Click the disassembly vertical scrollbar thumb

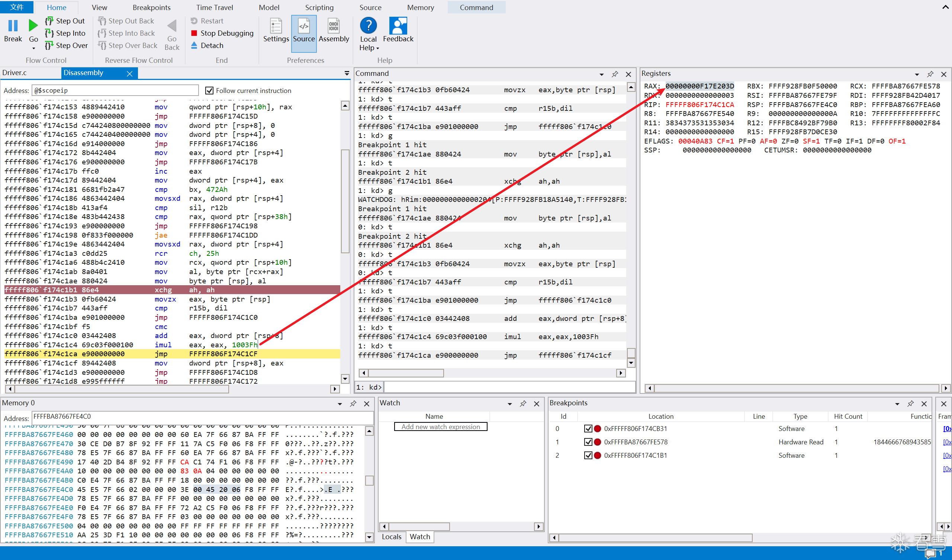tap(345, 202)
